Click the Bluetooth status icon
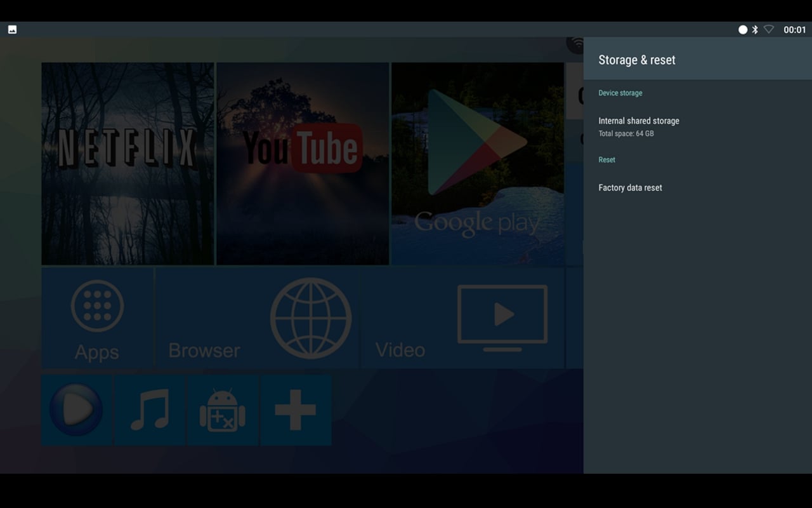812x508 pixels. click(755, 29)
